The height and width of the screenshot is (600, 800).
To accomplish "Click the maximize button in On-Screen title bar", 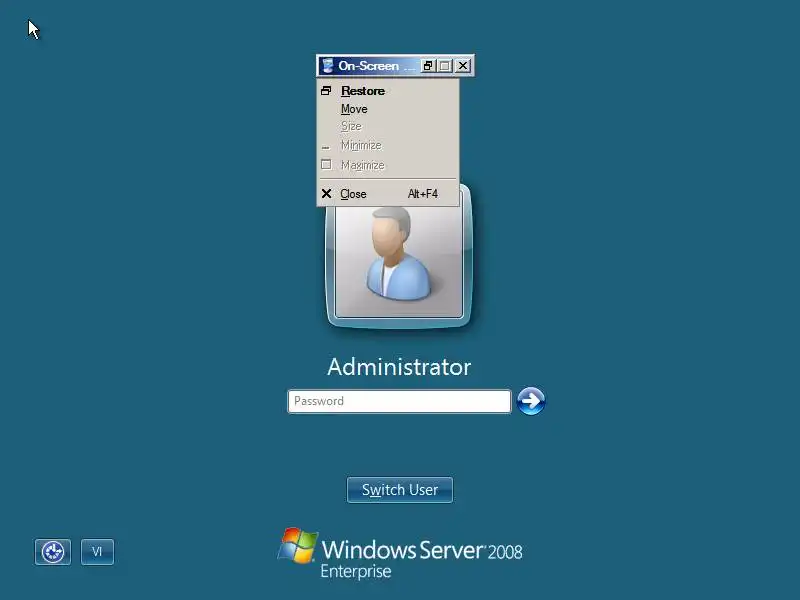I will [445, 66].
